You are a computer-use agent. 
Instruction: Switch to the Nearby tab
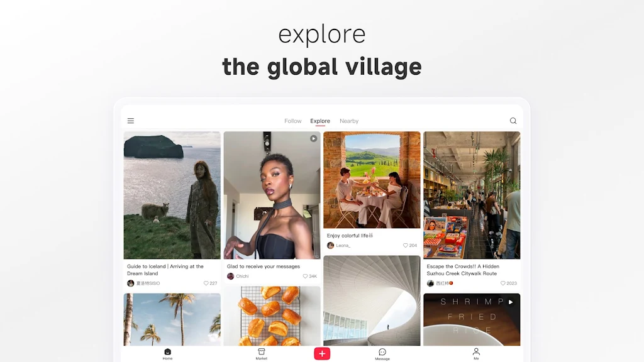coord(349,121)
